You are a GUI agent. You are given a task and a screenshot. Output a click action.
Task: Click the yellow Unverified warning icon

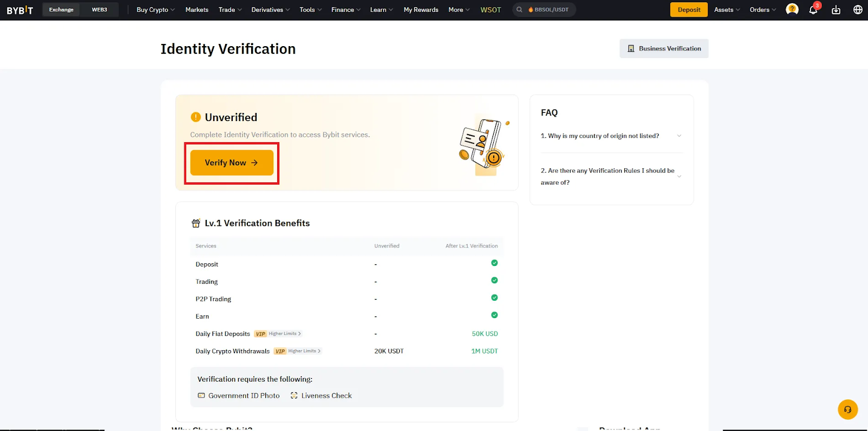(196, 117)
